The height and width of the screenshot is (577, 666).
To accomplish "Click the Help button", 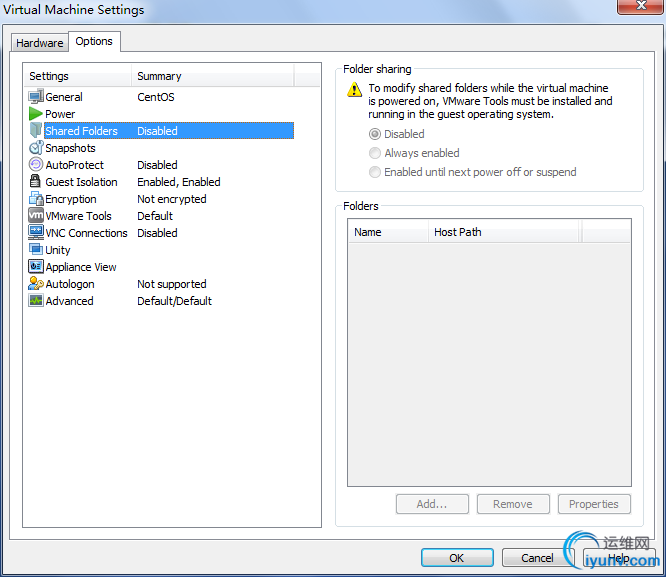I will click(618, 557).
